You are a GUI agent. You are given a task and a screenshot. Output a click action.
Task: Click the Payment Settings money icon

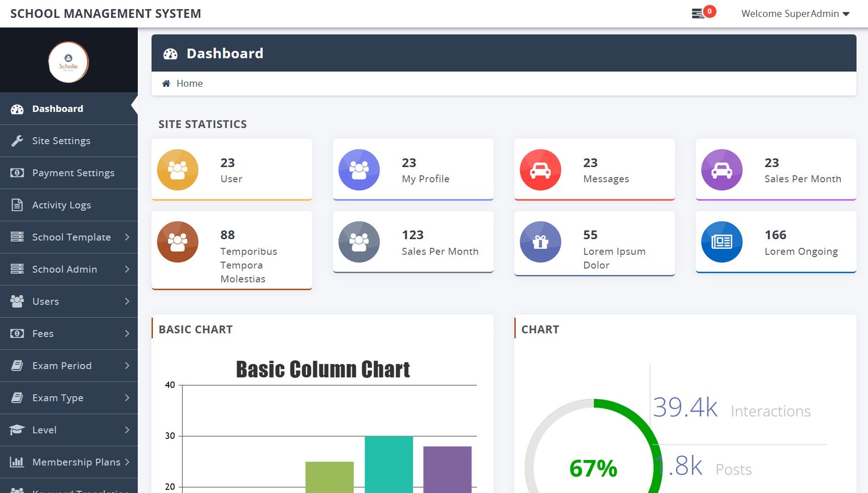[x=17, y=173]
